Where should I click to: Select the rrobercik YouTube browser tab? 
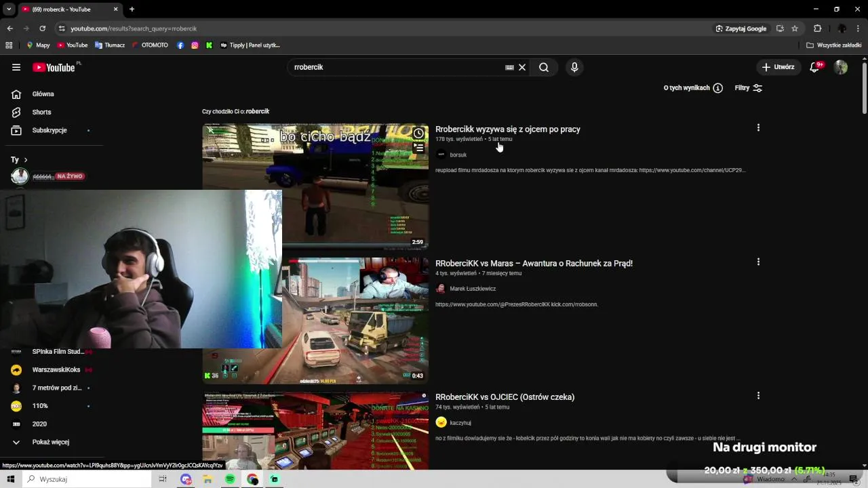pyautogui.click(x=69, y=9)
